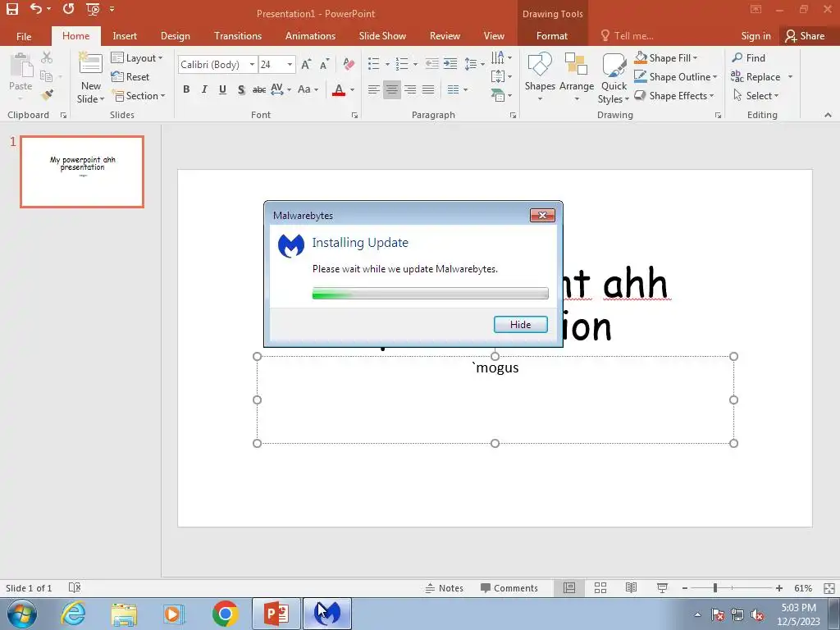Open Quick Styles gallery
Viewport: 840px width, 630px height.
click(614, 78)
